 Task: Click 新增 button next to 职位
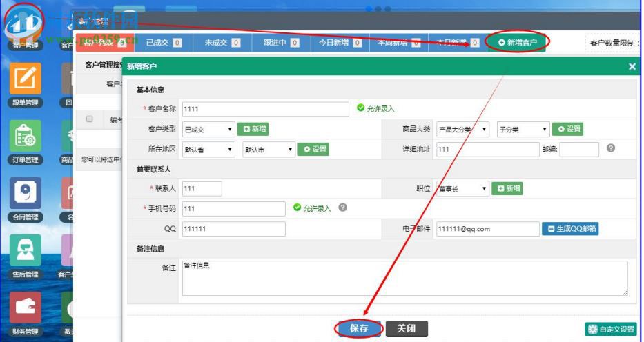click(507, 189)
